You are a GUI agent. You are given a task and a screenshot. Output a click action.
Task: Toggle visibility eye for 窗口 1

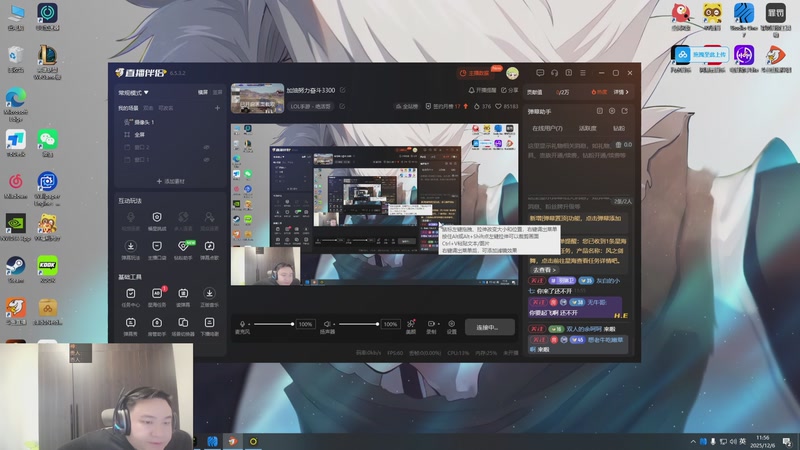[x=207, y=160]
